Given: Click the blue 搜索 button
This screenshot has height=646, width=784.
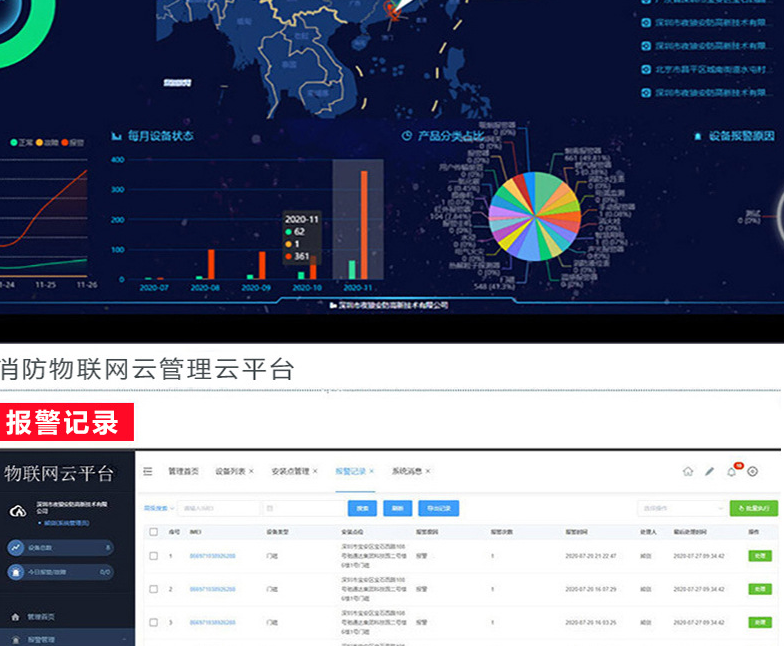Looking at the screenshot, I should pos(362,508).
